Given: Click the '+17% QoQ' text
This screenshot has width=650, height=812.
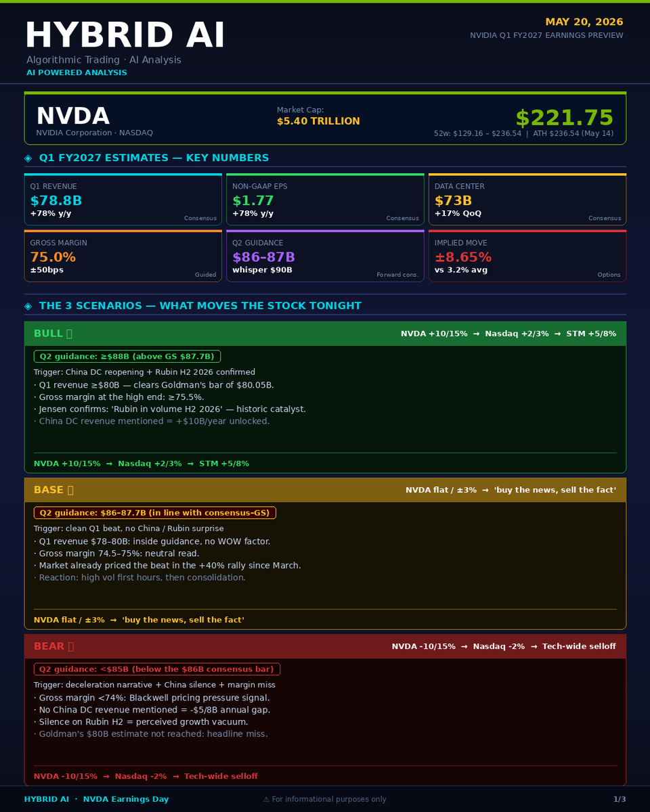Looking at the screenshot, I should tap(458, 214).
